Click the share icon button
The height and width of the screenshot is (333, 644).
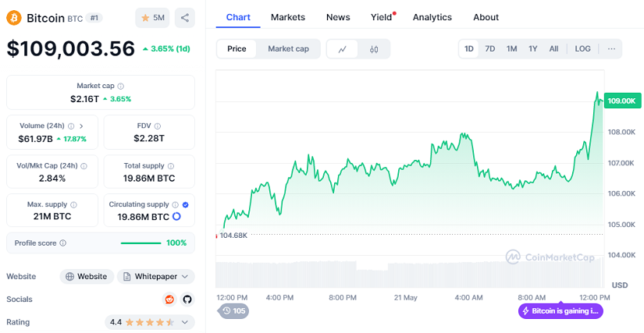click(185, 18)
